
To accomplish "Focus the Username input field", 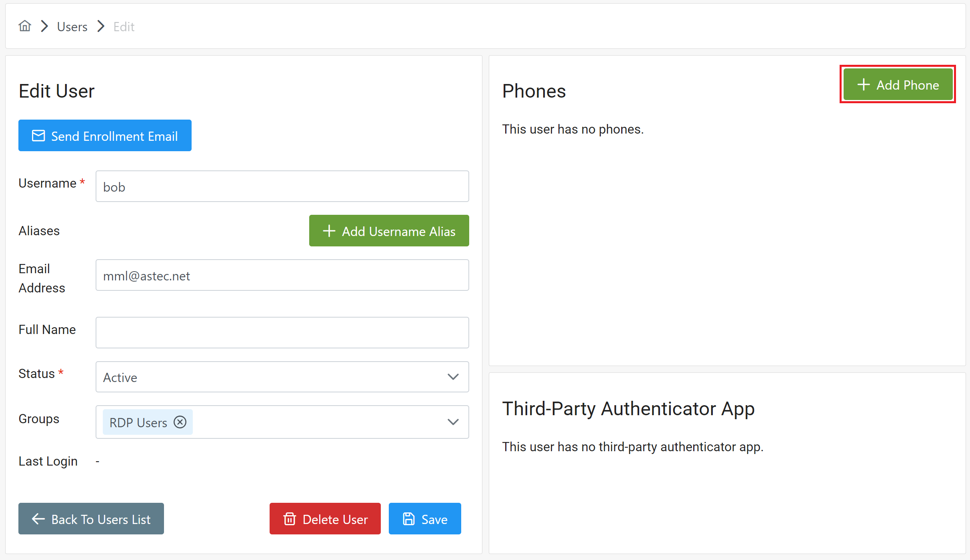I will tap(282, 187).
